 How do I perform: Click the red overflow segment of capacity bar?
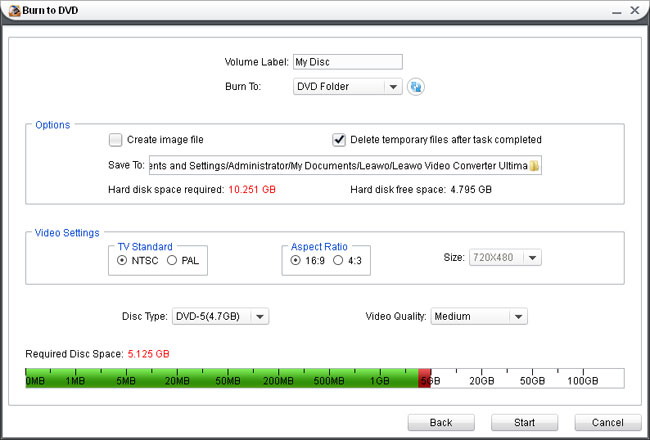(x=424, y=378)
